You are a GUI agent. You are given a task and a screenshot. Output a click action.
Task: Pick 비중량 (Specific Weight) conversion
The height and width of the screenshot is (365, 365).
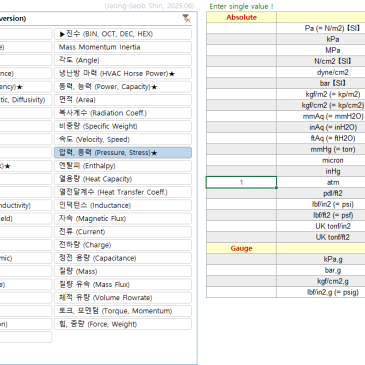pyautogui.click(x=123, y=126)
